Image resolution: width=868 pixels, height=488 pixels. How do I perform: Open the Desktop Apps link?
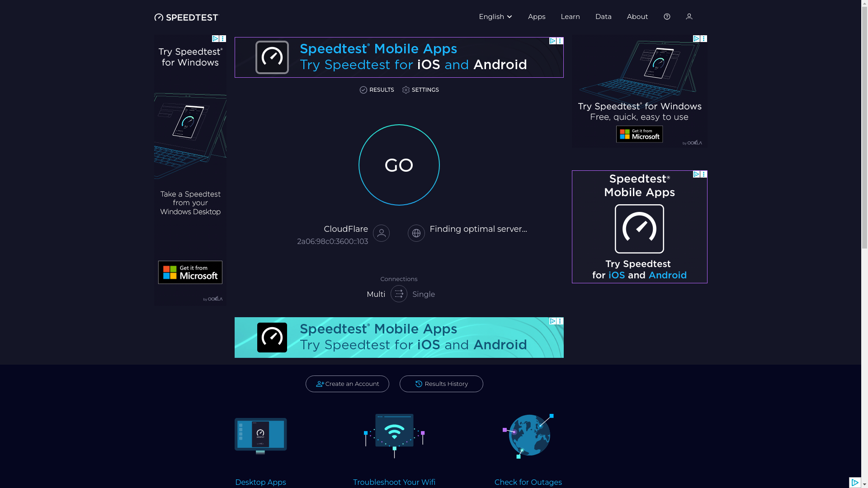pyautogui.click(x=260, y=482)
